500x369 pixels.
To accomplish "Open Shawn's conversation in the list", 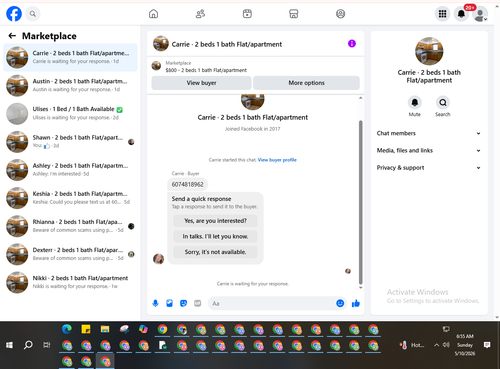I will [70, 142].
